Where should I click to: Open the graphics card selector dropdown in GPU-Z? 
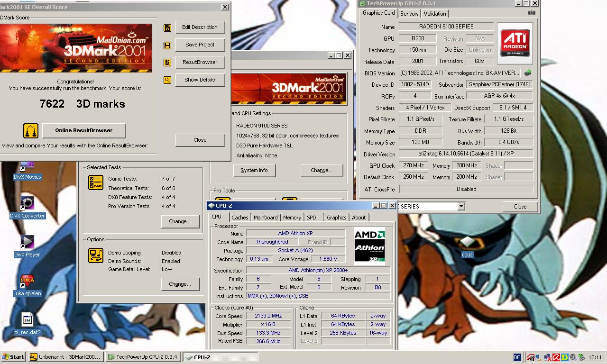coord(460,207)
